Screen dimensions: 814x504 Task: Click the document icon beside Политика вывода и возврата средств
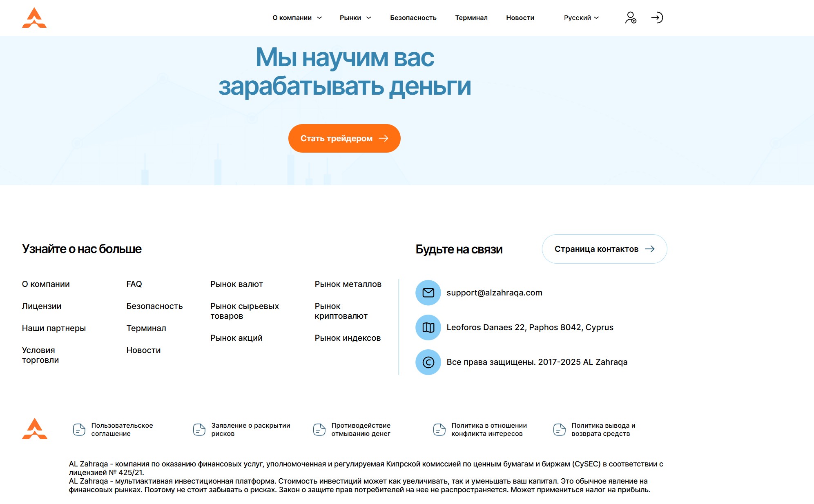(x=560, y=429)
